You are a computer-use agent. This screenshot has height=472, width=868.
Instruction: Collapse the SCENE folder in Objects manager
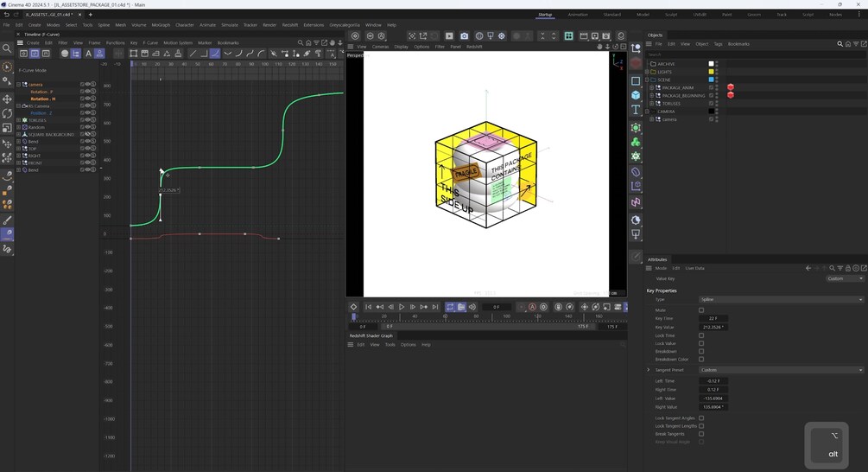coord(647,80)
